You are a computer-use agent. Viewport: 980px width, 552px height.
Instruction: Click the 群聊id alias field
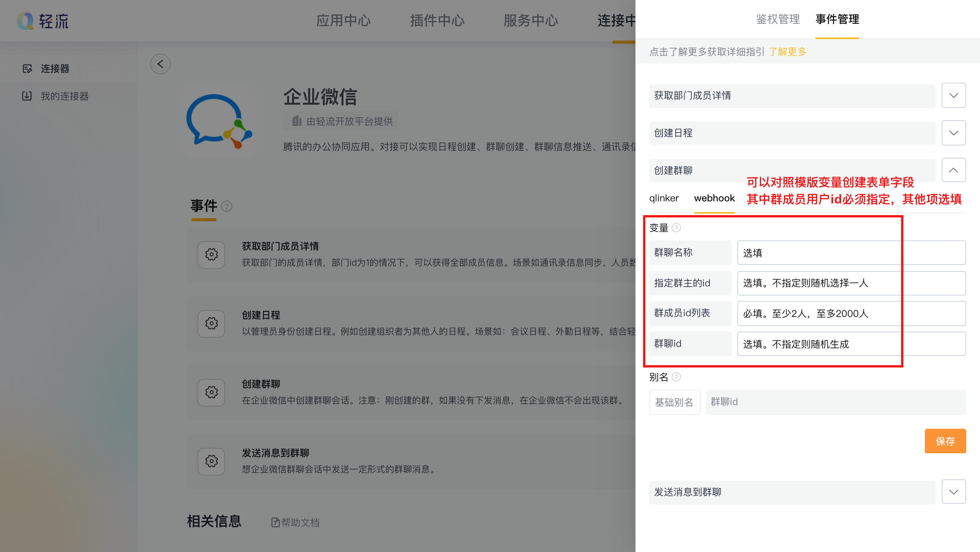pos(836,402)
